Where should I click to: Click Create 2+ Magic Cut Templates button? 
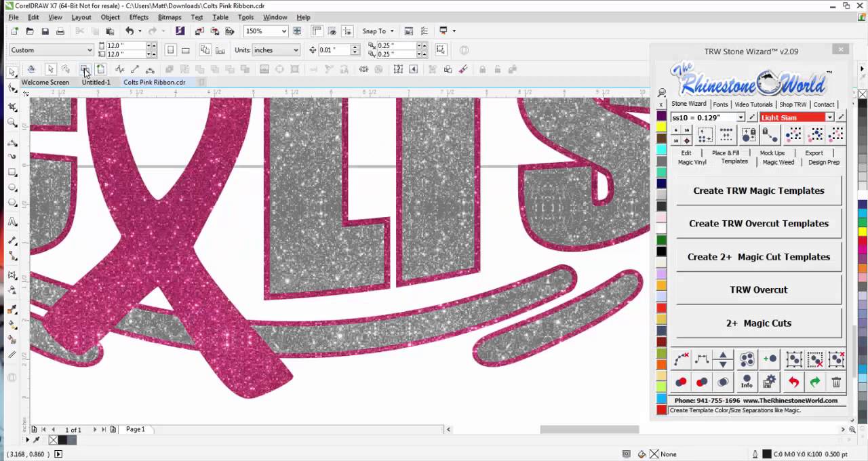click(759, 256)
